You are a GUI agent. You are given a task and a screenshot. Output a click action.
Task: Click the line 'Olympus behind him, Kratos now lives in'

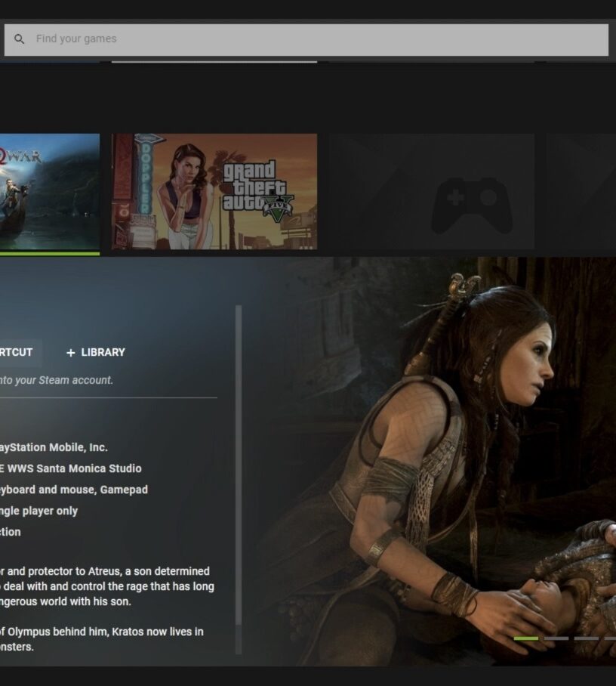pos(106,632)
